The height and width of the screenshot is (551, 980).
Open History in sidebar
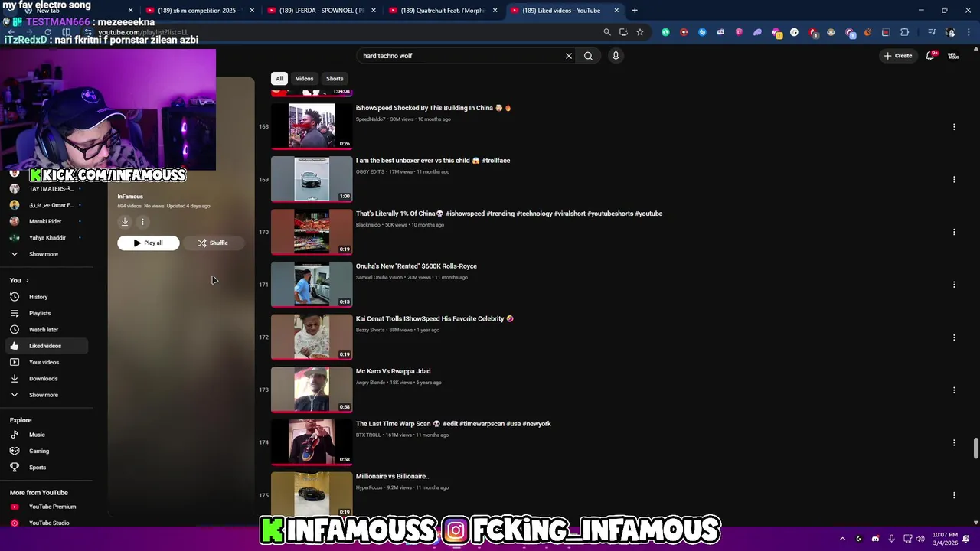click(x=46, y=297)
